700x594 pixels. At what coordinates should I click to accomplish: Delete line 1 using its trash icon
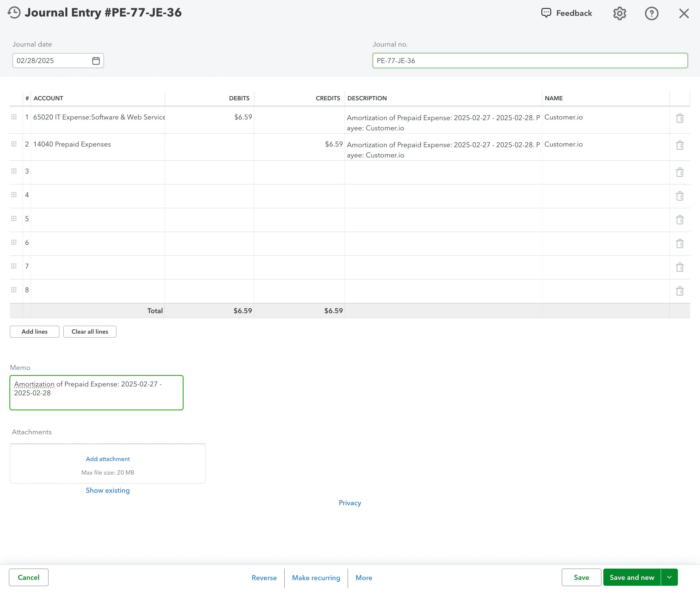(x=680, y=118)
